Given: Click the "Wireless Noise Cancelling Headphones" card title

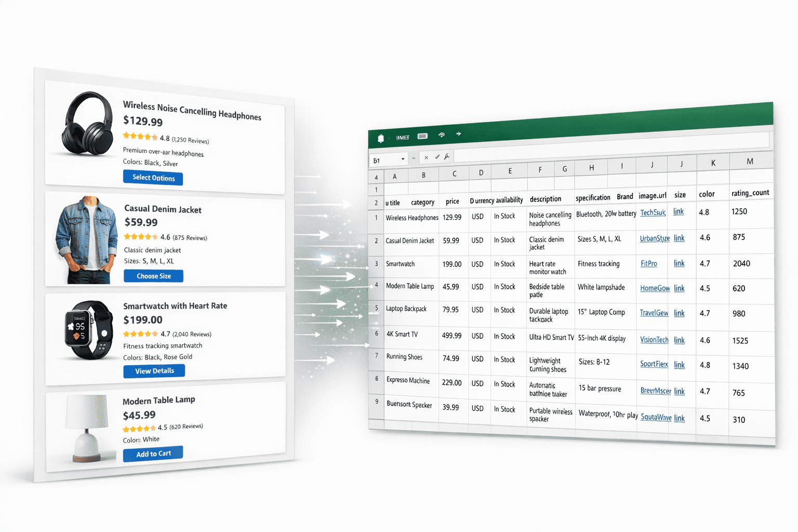Looking at the screenshot, I should (x=192, y=111).
